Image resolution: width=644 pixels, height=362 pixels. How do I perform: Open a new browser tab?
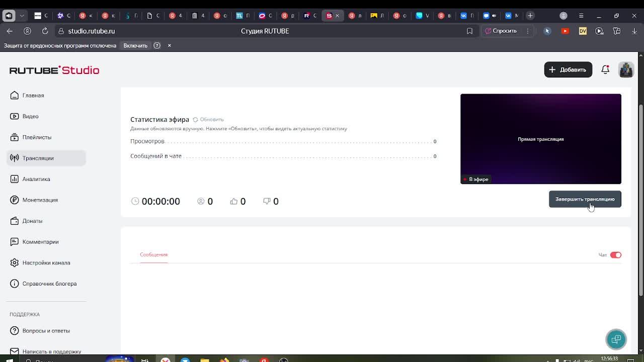pos(530,16)
